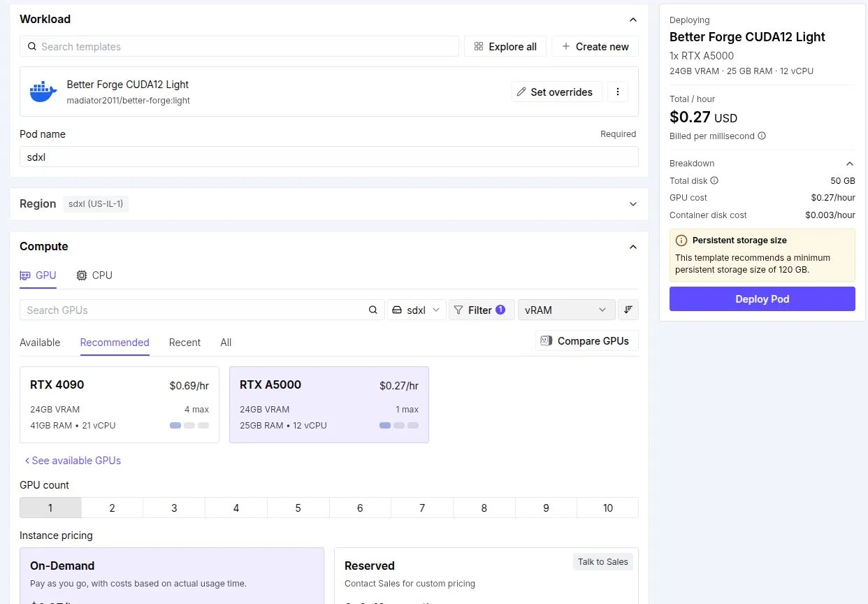The image size is (868, 604).
Task: Open the Filter options
Action: (x=482, y=310)
